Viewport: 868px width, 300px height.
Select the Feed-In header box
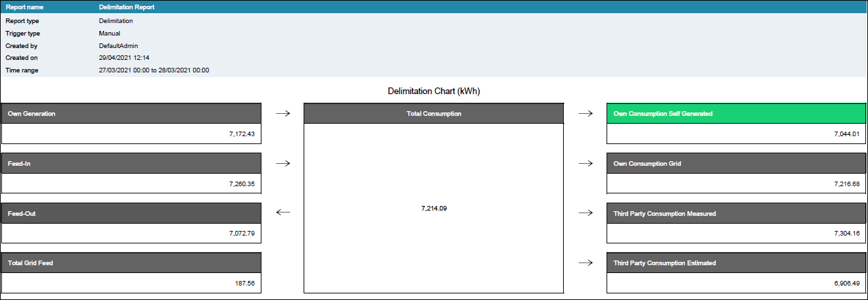[x=131, y=163]
